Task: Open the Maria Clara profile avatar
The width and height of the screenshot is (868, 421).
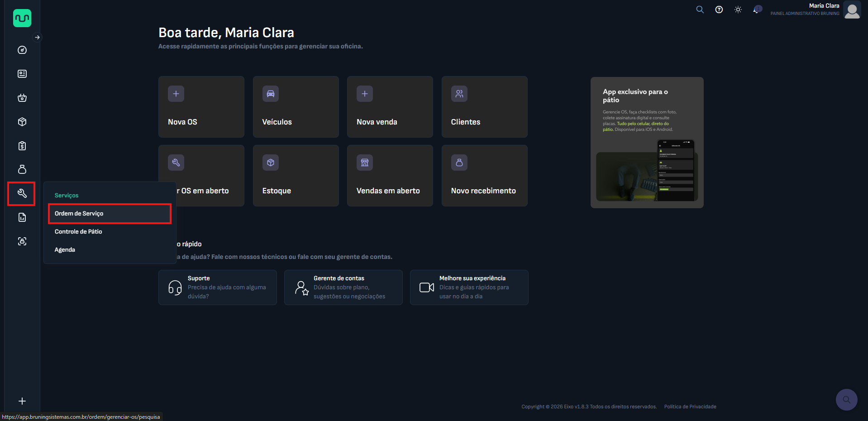Action: 852,10
